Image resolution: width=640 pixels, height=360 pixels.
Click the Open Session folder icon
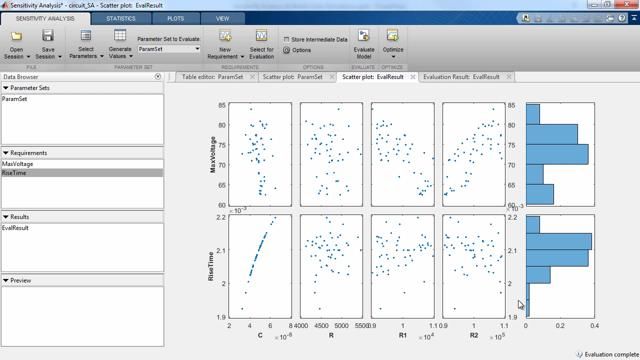pyautogui.click(x=16, y=36)
